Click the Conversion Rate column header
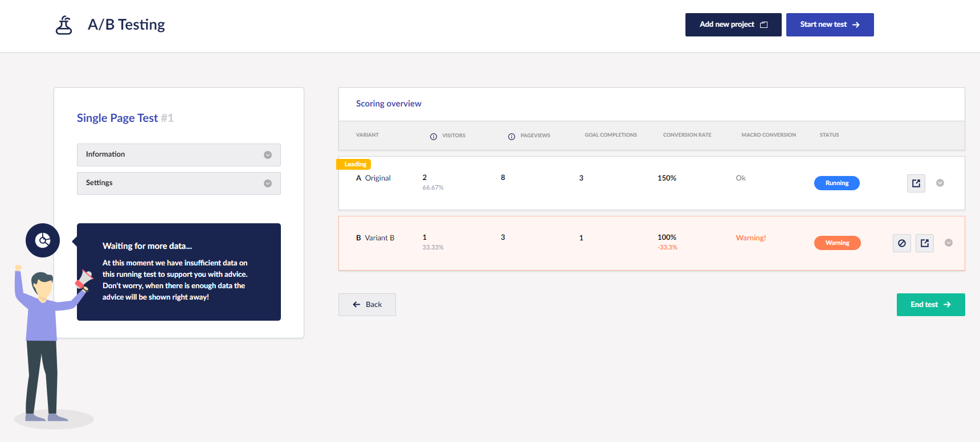980x442 pixels. [x=687, y=135]
